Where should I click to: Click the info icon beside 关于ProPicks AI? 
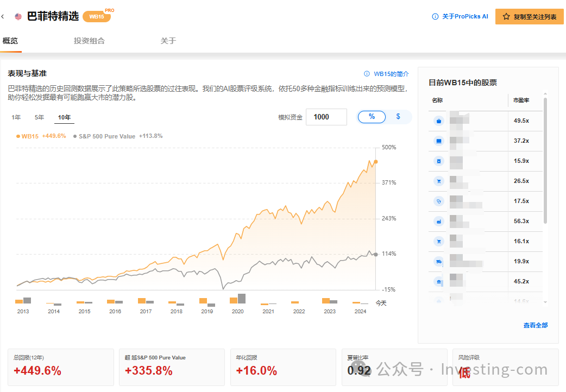(x=435, y=17)
